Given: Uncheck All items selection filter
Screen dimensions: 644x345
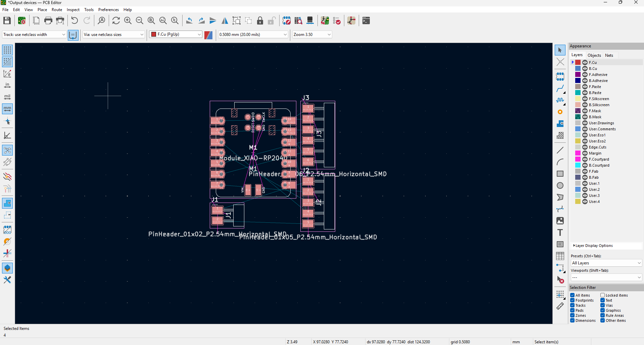Looking at the screenshot, I should click(x=573, y=295).
